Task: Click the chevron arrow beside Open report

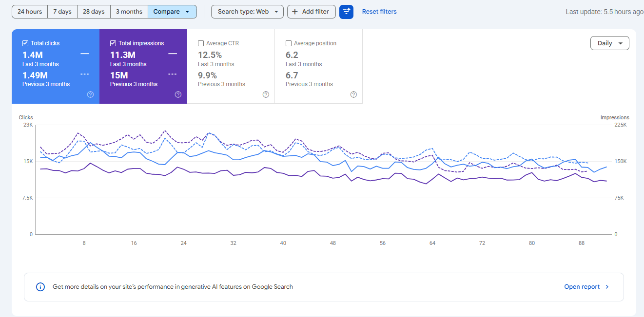Action: (607, 287)
